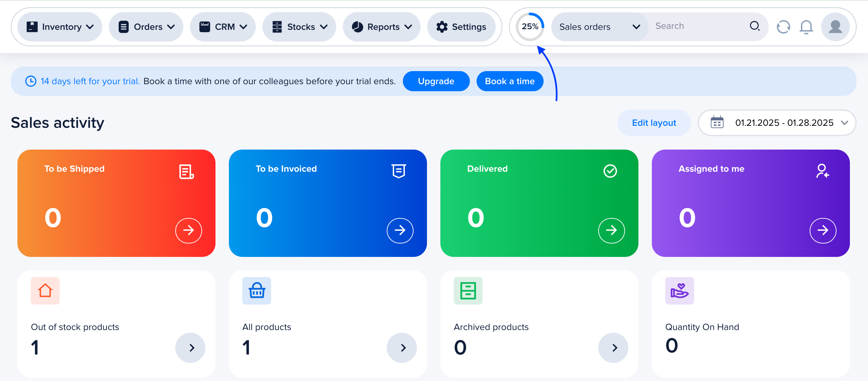
Task: Open the Inventory menu
Action: click(60, 26)
